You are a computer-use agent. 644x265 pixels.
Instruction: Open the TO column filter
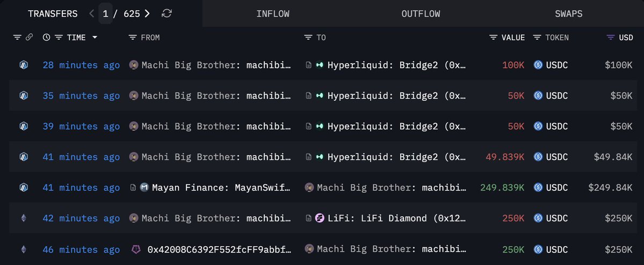coord(308,38)
